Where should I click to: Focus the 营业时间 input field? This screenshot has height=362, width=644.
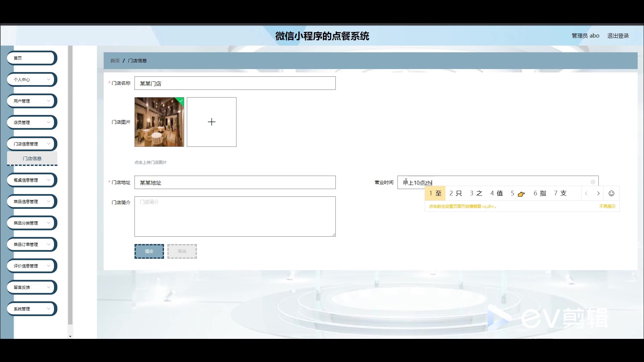498,182
